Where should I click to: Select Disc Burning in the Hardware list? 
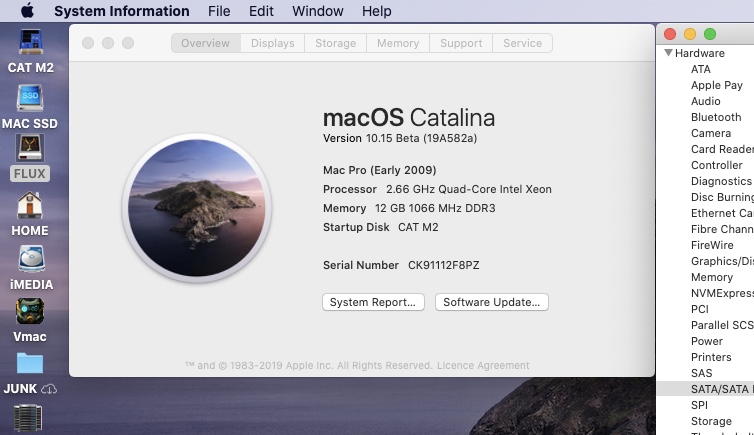722,197
